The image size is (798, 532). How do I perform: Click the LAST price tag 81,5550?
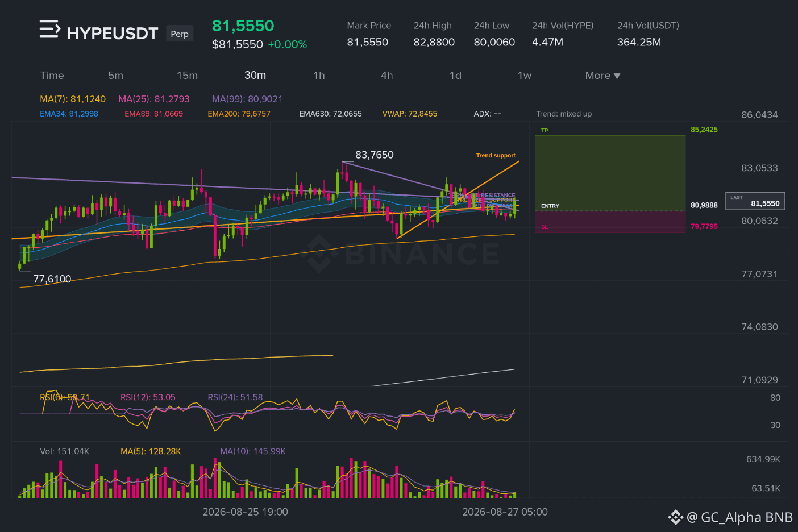(x=755, y=201)
